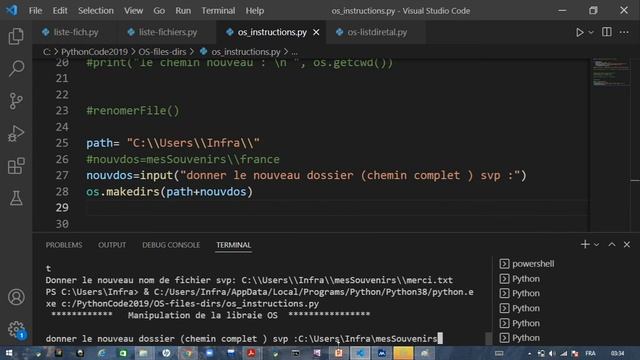Show hidden tray icons arrow
This screenshot has width=640, height=360.
pyautogui.click(x=529, y=353)
